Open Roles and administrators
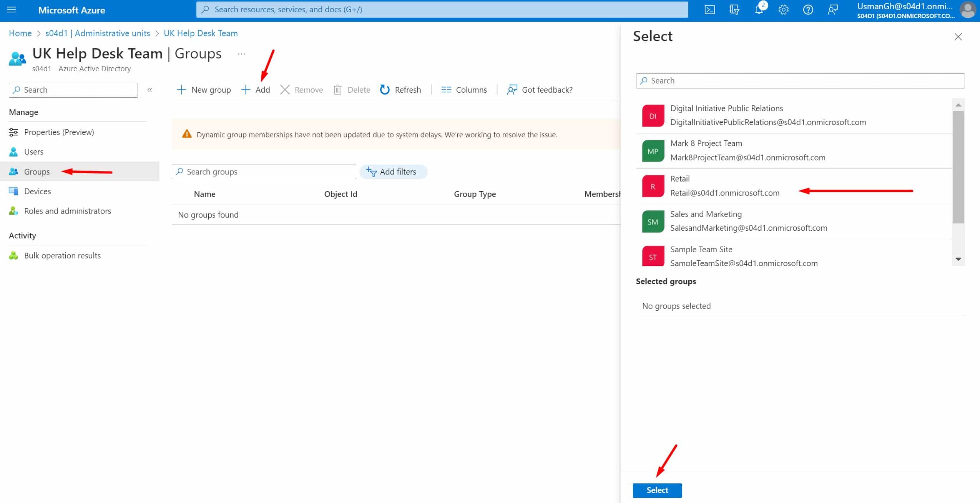980x503 pixels. tap(68, 211)
